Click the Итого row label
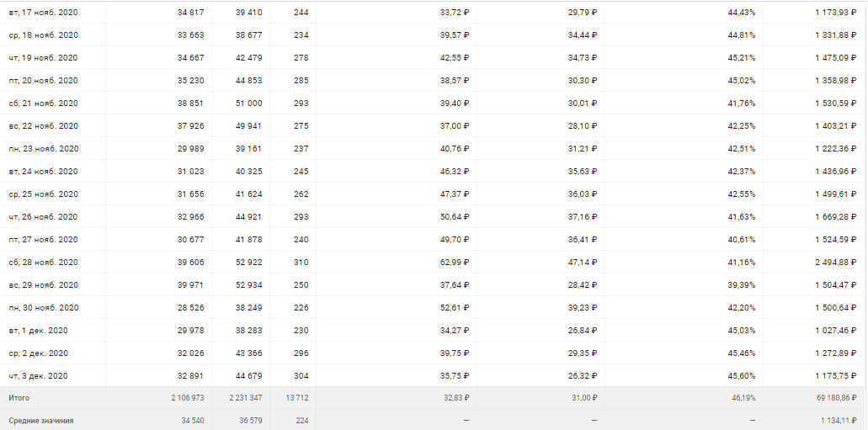The width and height of the screenshot is (868, 430). 19,398
